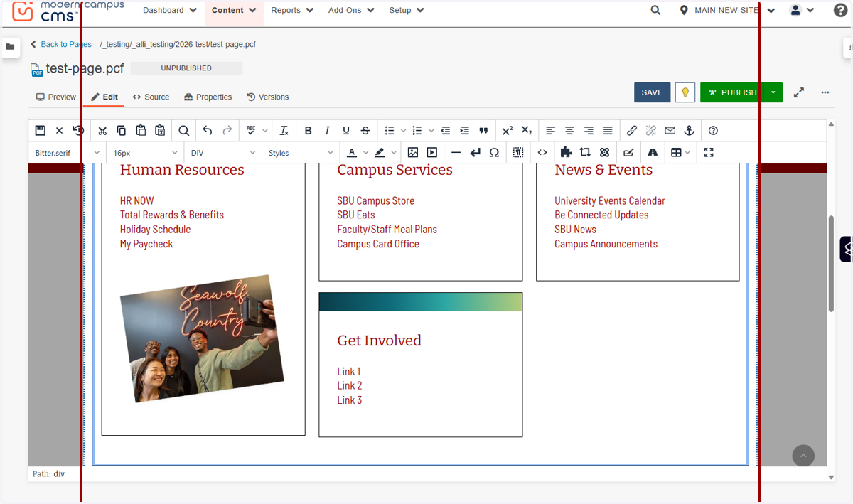Expand the numbered list style arrow
The image size is (853, 504).
[431, 131]
